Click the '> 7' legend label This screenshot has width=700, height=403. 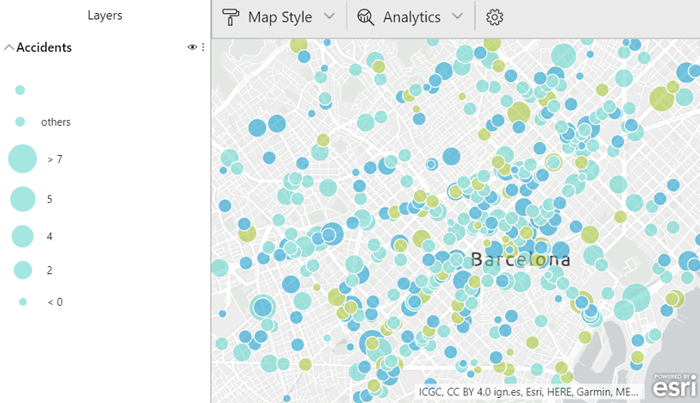(x=55, y=159)
